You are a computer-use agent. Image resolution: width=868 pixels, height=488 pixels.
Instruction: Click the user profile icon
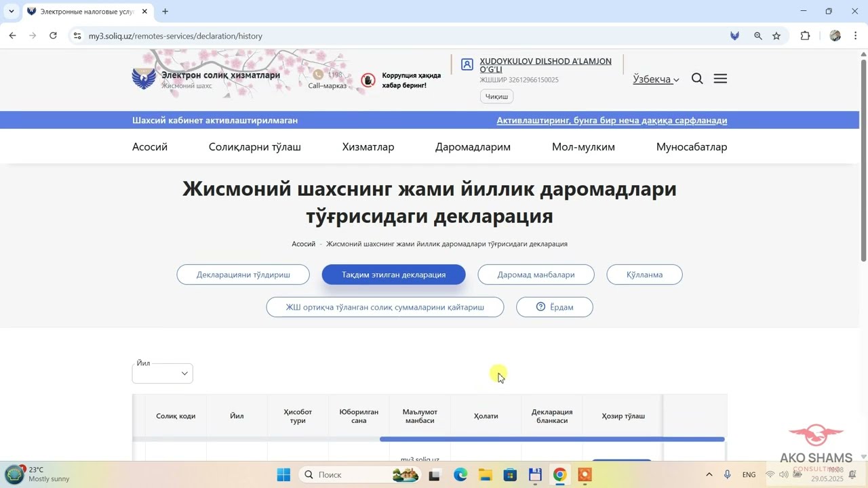467,64
